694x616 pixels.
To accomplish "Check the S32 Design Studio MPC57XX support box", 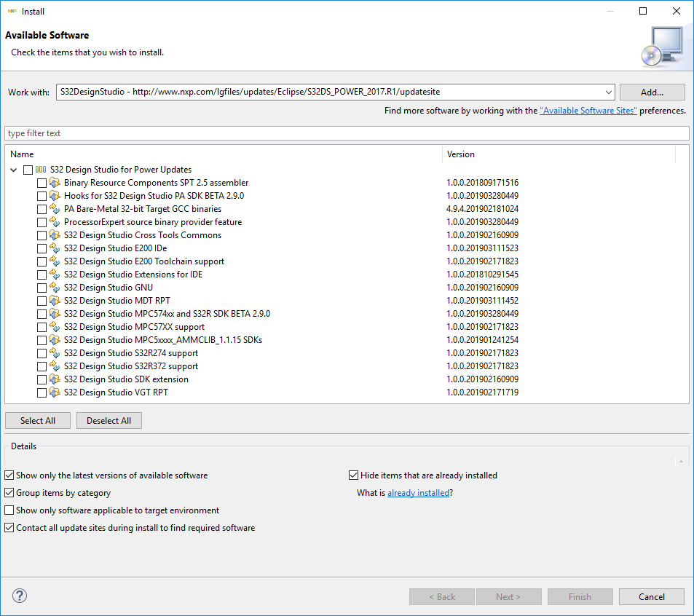I will [42, 327].
